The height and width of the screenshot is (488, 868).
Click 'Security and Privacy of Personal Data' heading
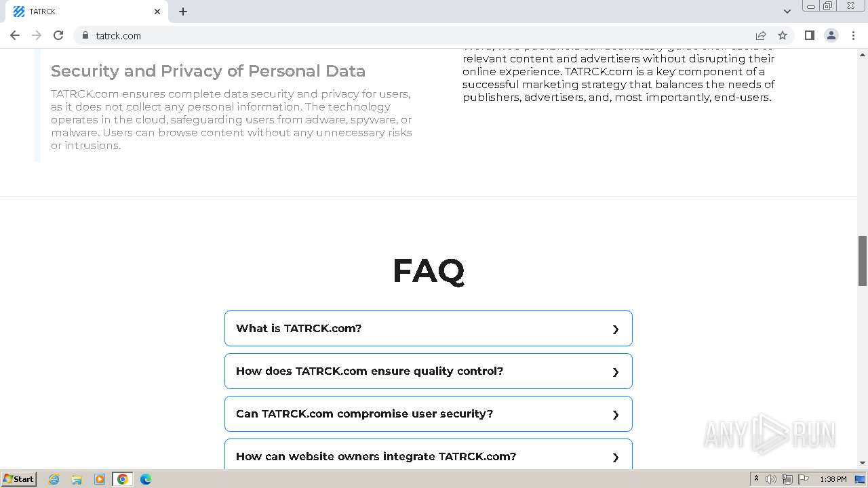[208, 71]
